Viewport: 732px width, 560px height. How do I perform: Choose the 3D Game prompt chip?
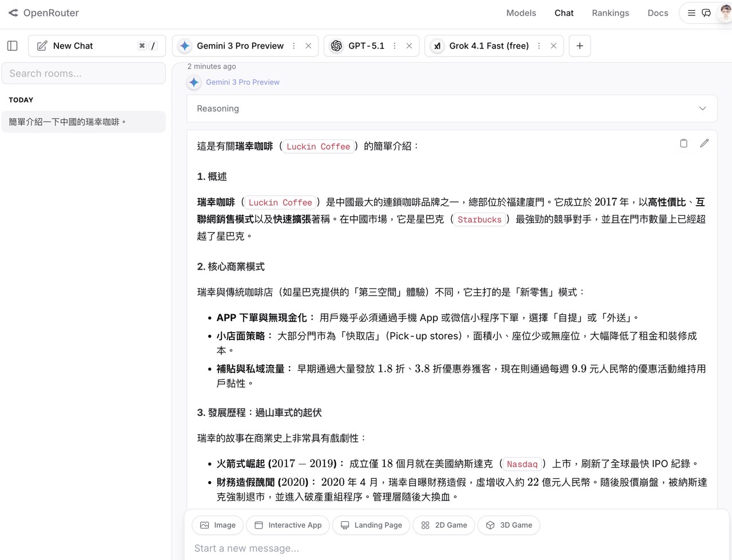[x=508, y=525]
